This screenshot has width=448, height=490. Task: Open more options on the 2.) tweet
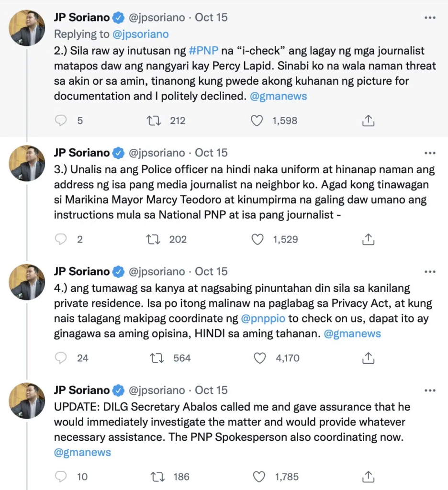point(430,18)
